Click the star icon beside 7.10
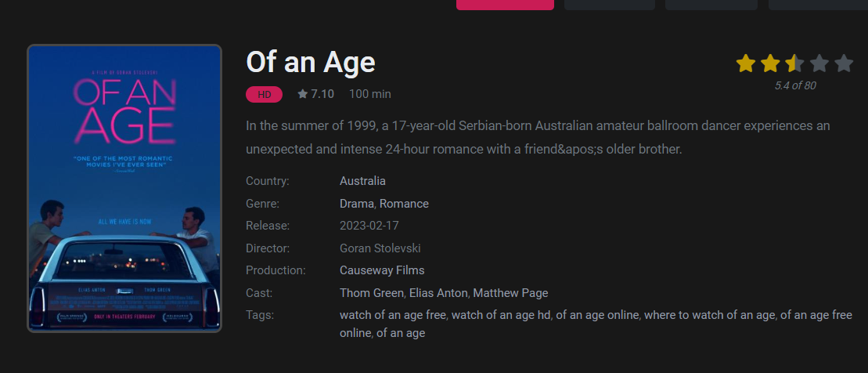Image resolution: width=868 pixels, height=373 pixels. tap(302, 94)
